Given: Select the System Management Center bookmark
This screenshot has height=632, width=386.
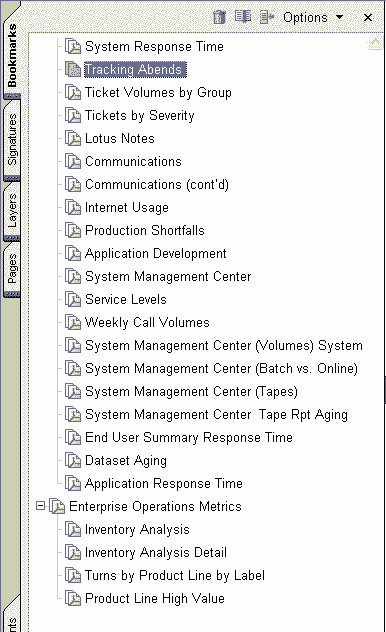Looking at the screenshot, I should [168, 276].
